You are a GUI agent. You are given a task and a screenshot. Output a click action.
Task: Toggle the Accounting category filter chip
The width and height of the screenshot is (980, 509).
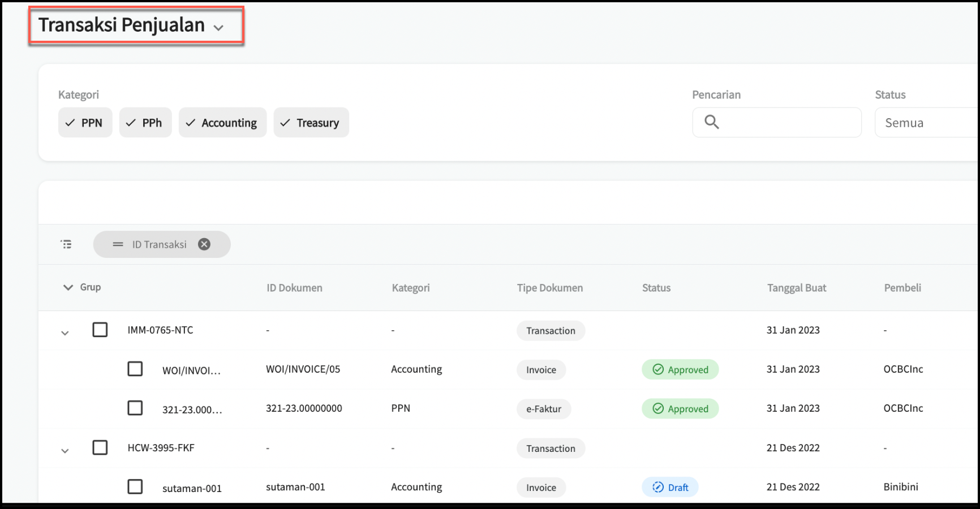click(222, 123)
